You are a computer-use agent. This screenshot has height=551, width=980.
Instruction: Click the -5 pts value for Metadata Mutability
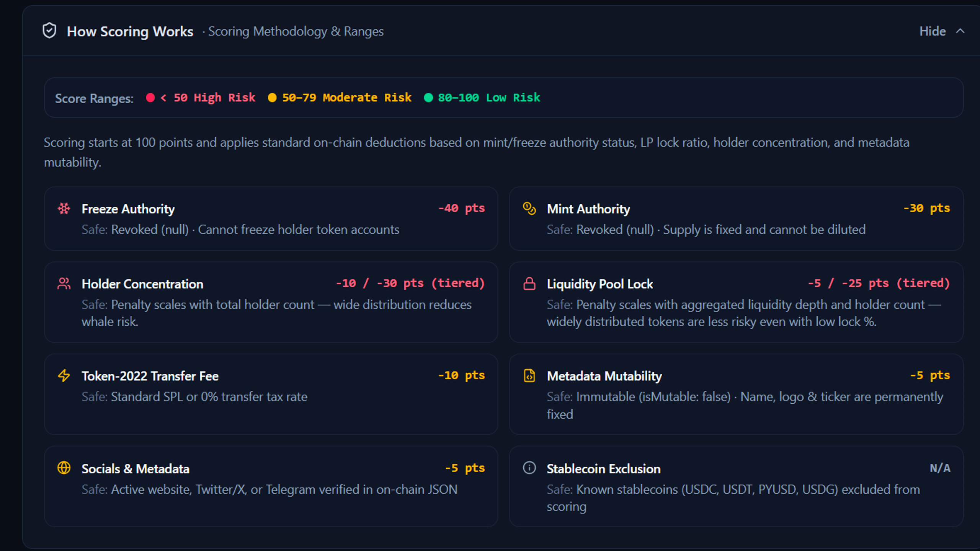click(x=930, y=375)
